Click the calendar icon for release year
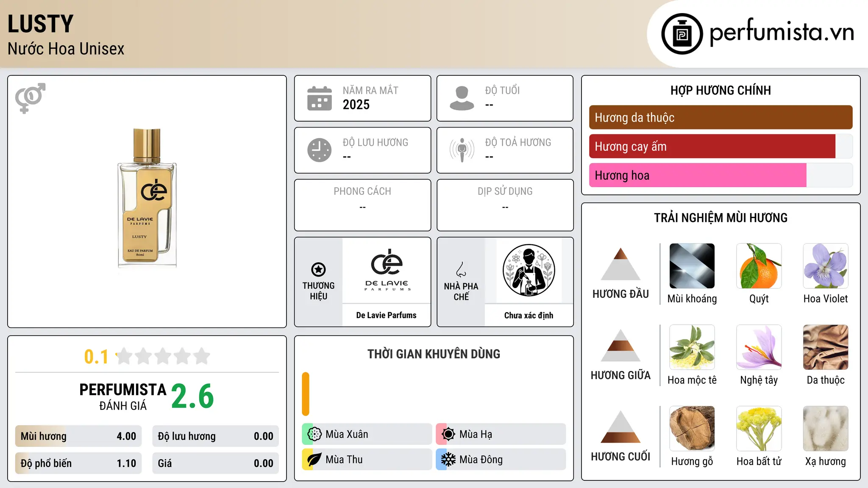868x488 pixels. (320, 98)
